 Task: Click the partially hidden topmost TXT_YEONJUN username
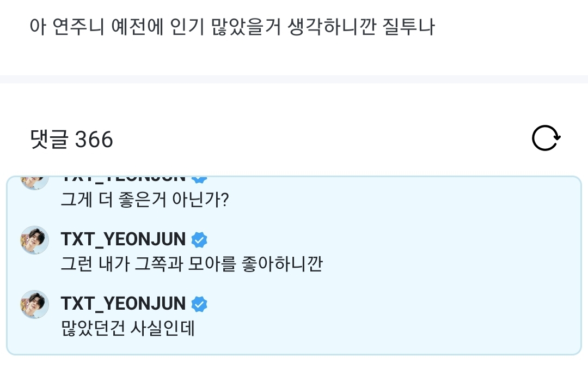tap(124, 176)
